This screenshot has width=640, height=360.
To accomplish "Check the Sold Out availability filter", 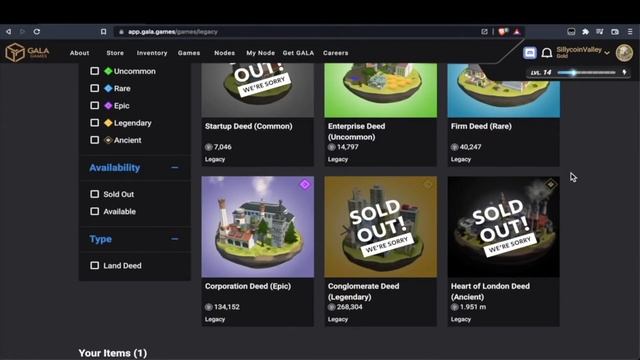I will point(94,194).
